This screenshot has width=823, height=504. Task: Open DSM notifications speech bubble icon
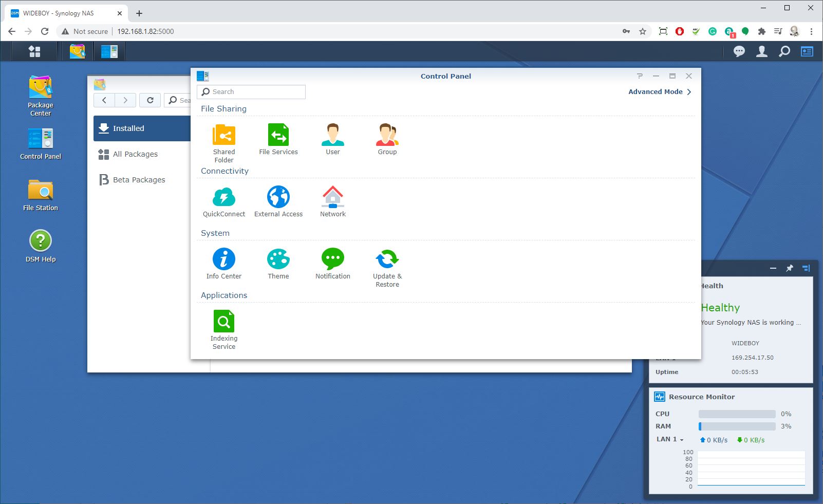pos(739,51)
